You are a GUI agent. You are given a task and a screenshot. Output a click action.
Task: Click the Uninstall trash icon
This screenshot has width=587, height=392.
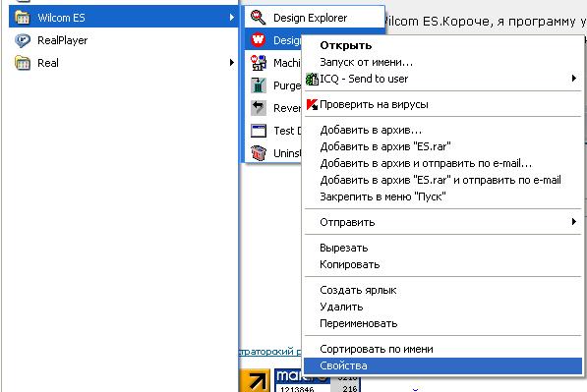258,153
